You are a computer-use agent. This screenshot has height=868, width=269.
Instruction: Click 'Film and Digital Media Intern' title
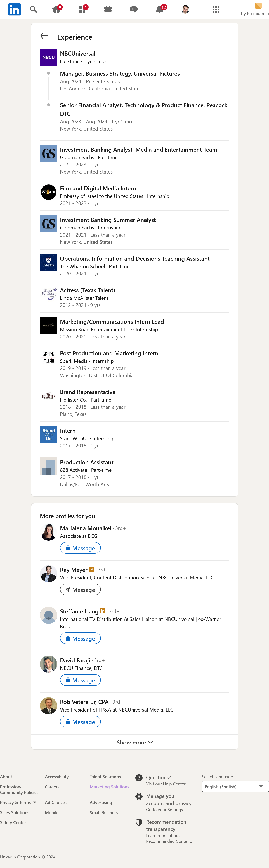(x=98, y=188)
